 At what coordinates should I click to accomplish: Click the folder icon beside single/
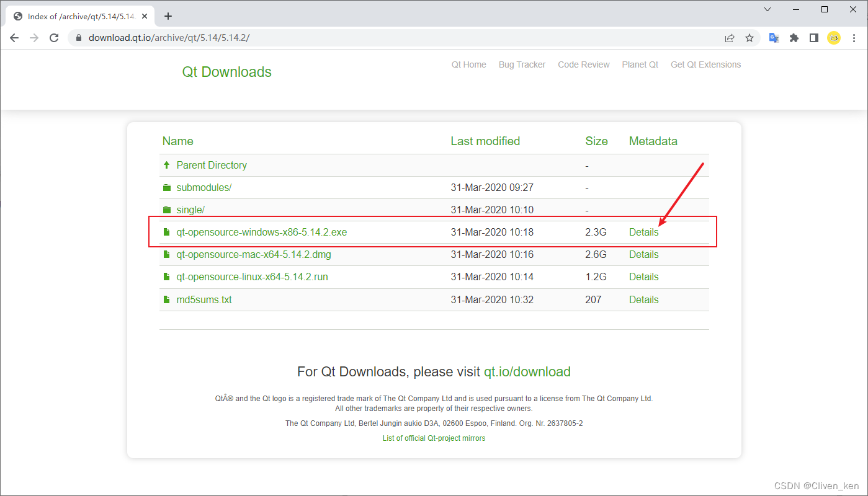(x=166, y=210)
